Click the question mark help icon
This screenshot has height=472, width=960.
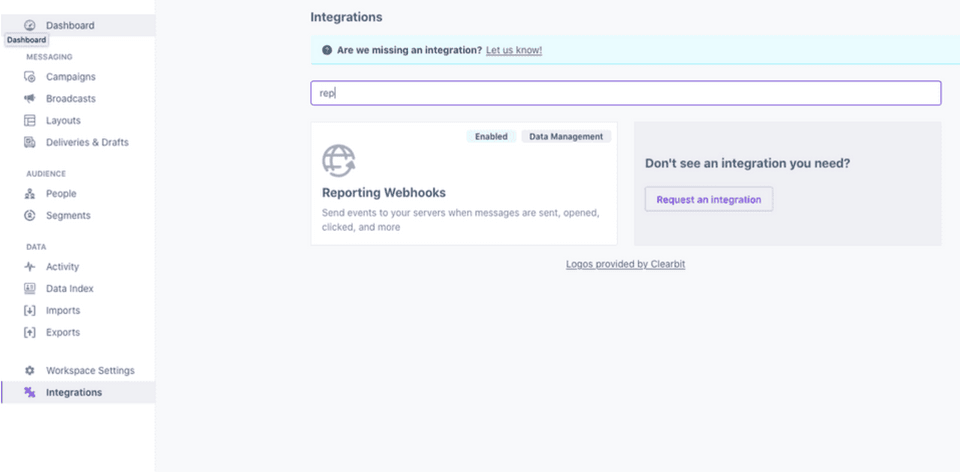(327, 50)
